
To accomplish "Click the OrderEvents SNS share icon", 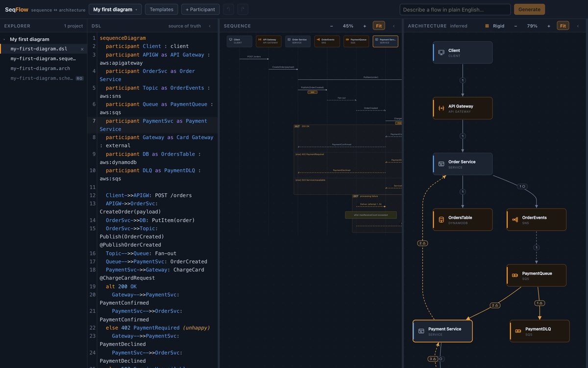I will coord(515,220).
